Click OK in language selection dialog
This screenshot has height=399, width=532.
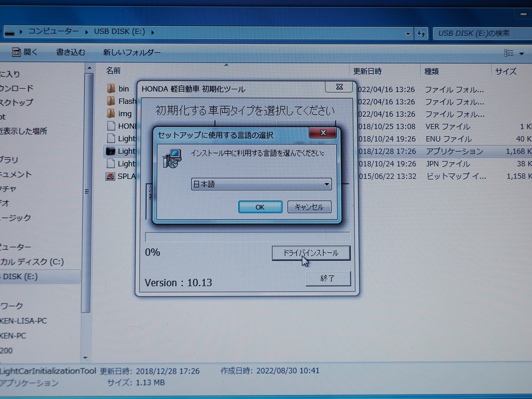coord(260,207)
